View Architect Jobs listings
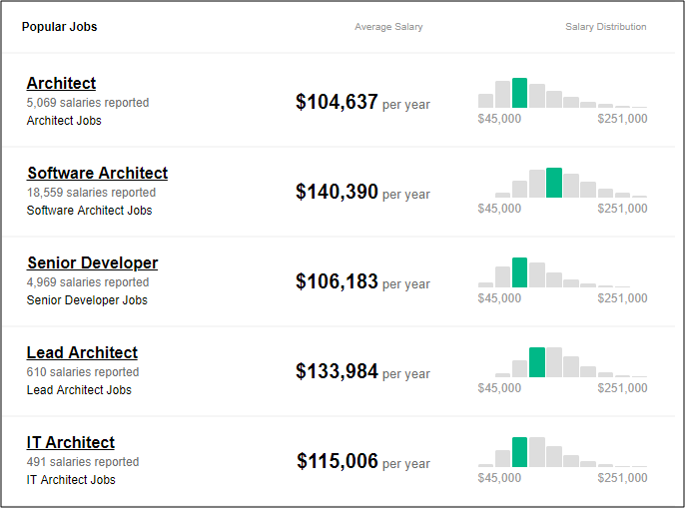 (64, 121)
